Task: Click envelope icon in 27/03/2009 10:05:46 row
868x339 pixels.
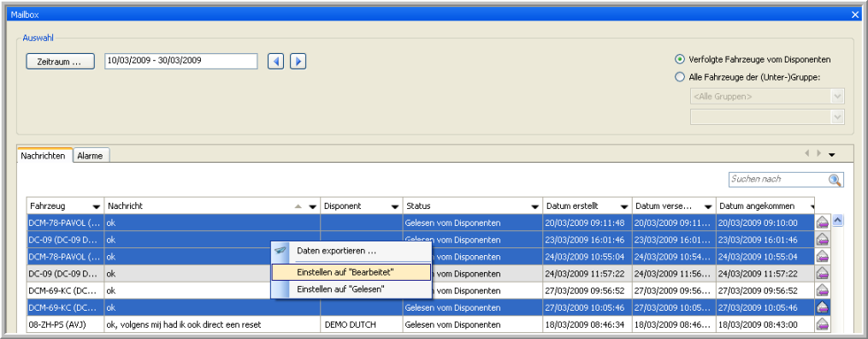Action: point(822,307)
